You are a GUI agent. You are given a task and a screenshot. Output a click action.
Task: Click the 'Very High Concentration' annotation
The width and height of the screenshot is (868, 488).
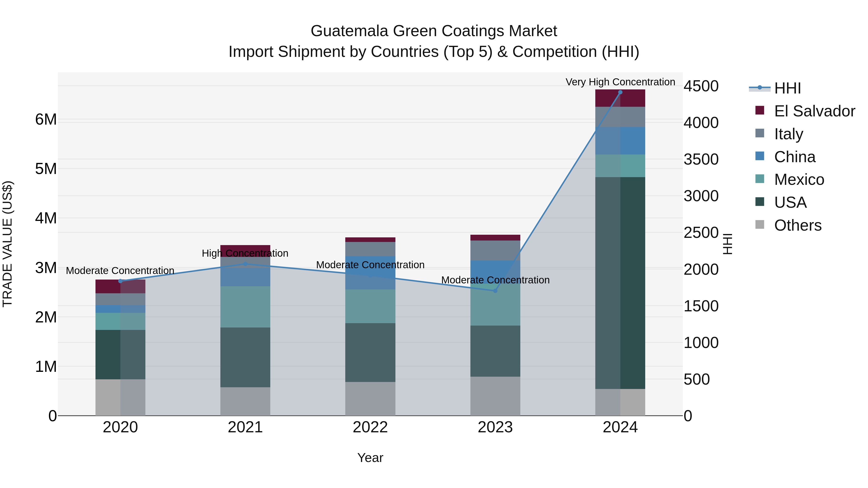click(x=620, y=82)
